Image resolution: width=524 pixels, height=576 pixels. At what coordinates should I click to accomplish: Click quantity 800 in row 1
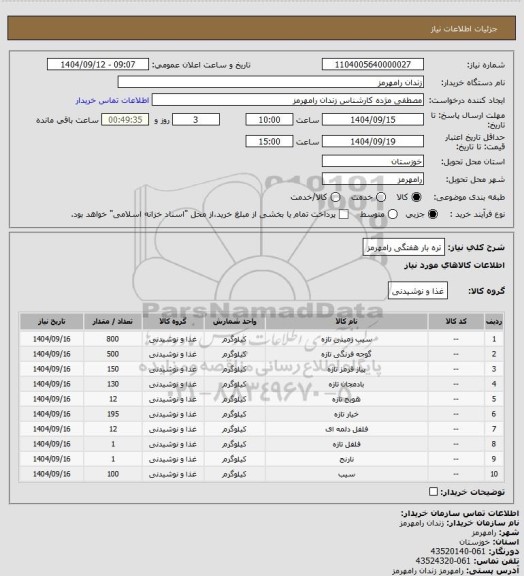tap(113, 339)
